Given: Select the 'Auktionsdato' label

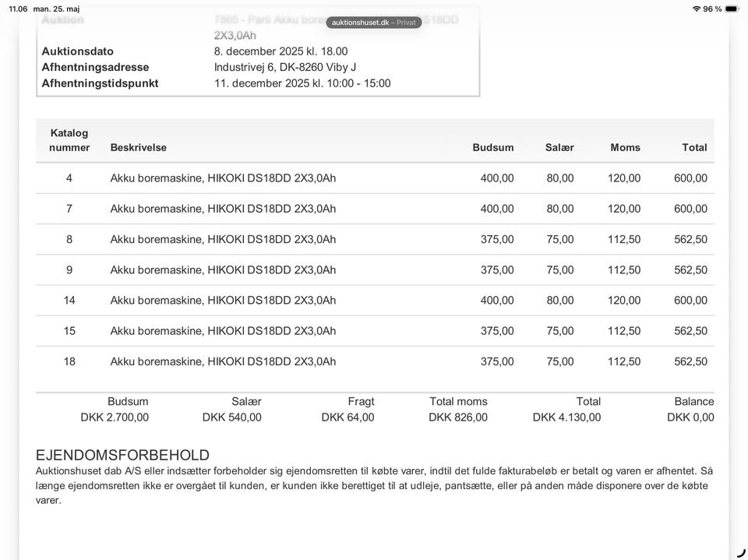Looking at the screenshot, I should coord(77,51).
